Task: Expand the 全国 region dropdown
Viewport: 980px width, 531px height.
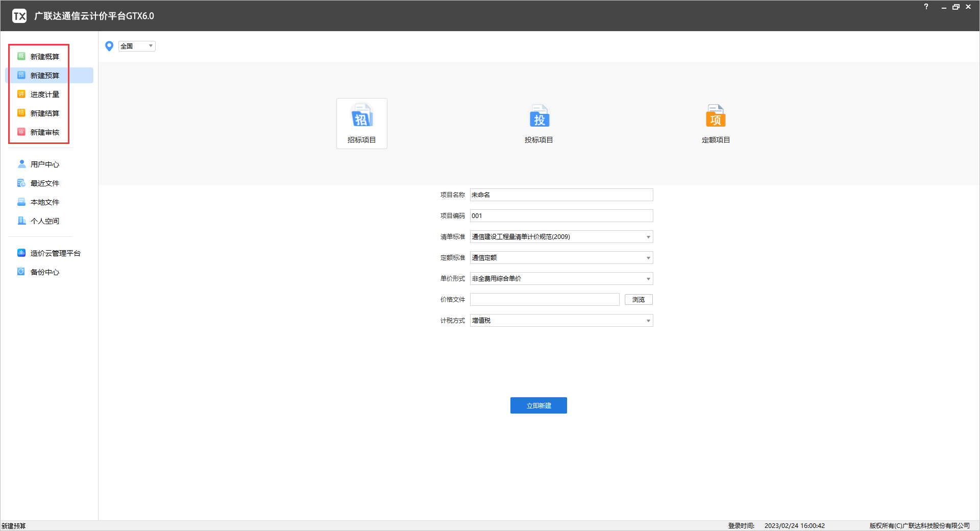Action: pyautogui.click(x=137, y=46)
